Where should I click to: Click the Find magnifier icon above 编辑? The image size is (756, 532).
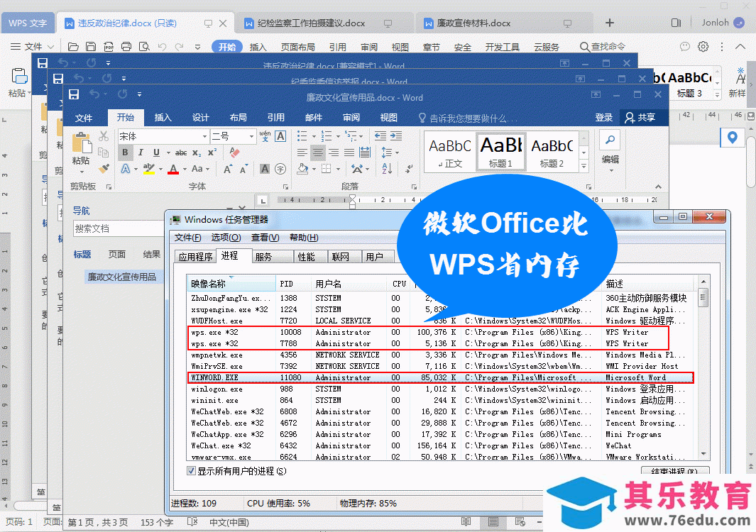pyautogui.click(x=610, y=140)
